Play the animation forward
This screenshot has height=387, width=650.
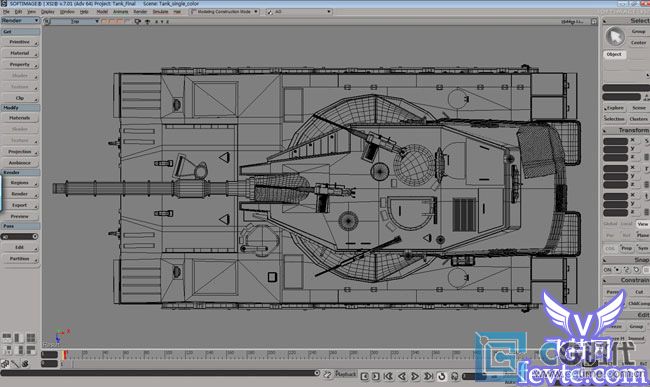pyautogui.click(x=415, y=376)
